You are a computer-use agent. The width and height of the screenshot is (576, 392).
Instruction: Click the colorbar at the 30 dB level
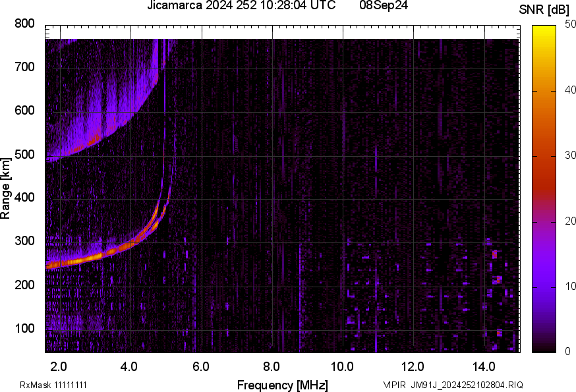coord(544,156)
